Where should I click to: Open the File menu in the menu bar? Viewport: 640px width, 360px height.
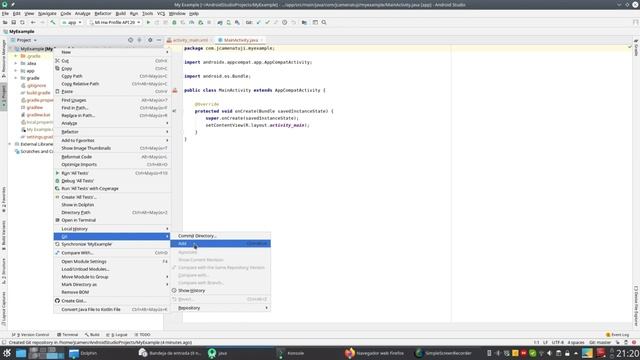tap(5, 13)
